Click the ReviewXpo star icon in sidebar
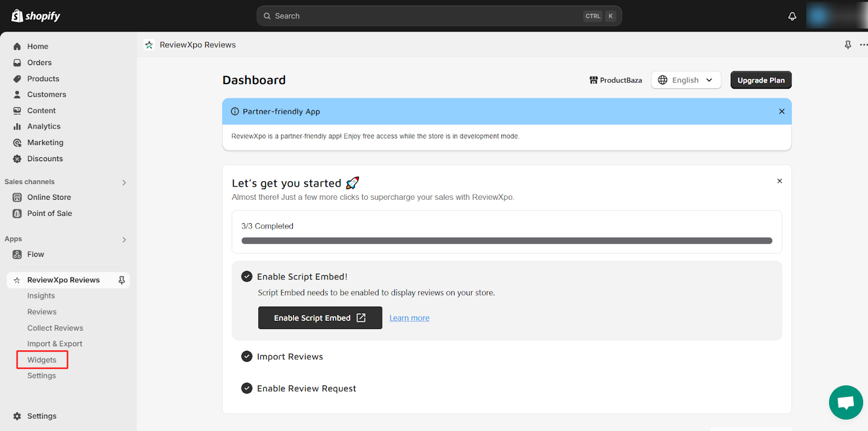868x431 pixels. click(x=17, y=280)
